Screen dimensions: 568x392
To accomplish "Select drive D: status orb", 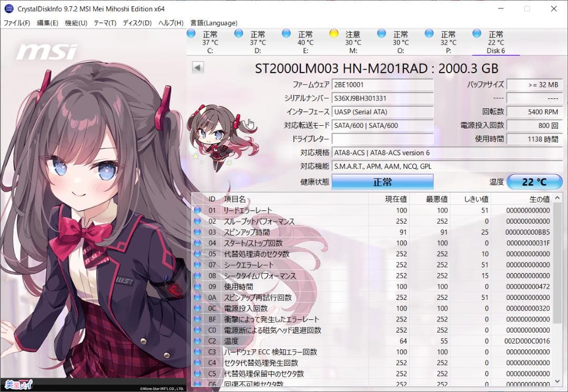I will pyautogui.click(x=238, y=34).
